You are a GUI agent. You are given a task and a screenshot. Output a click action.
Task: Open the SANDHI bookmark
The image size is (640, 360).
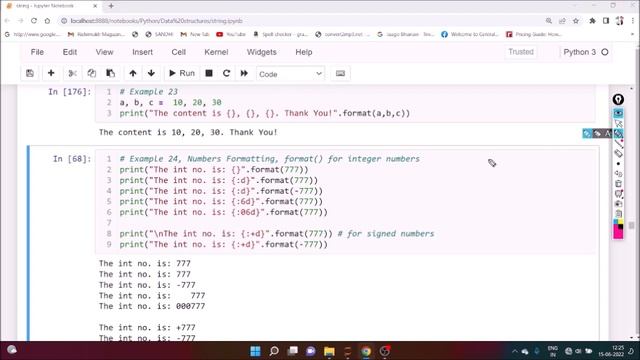[x=159, y=34]
